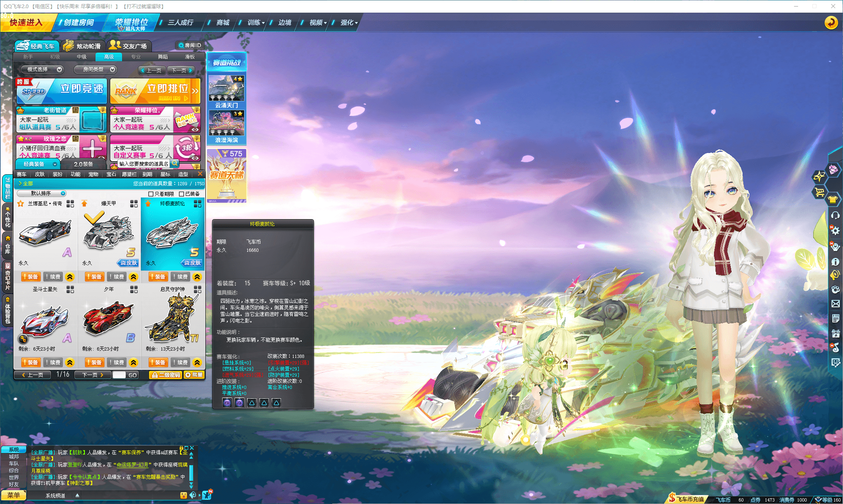Screen dimensions: 843x504
Task: Open the pink gem icon in sidebar
Action: tap(833, 169)
